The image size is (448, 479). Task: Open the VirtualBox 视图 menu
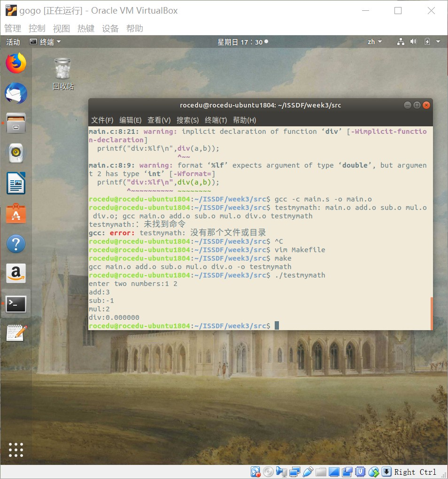coord(62,28)
